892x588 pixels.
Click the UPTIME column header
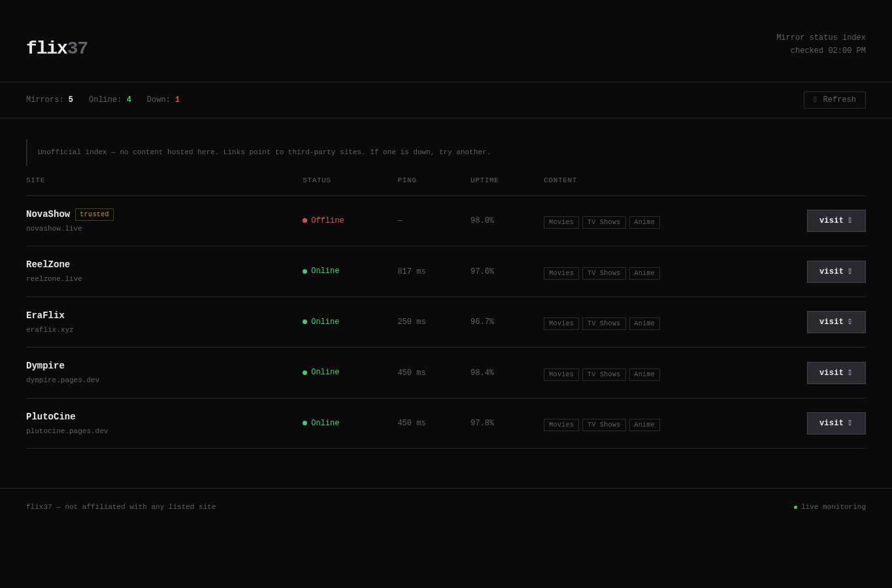coord(484,180)
